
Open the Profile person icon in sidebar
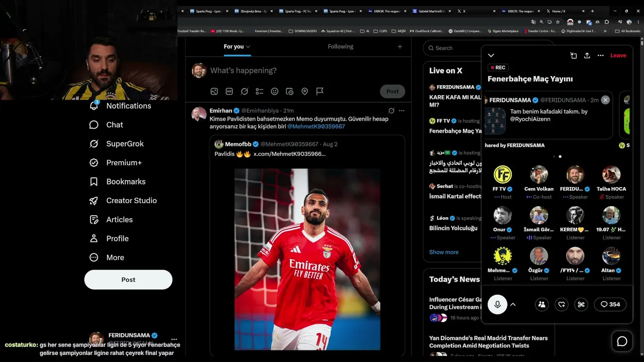point(94,238)
